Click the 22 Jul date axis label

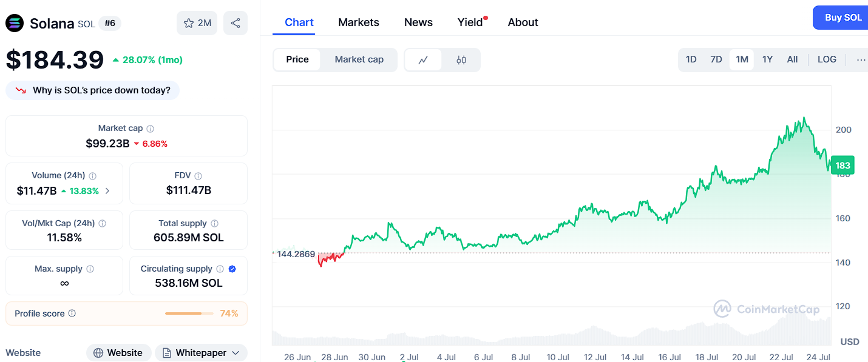point(781,357)
